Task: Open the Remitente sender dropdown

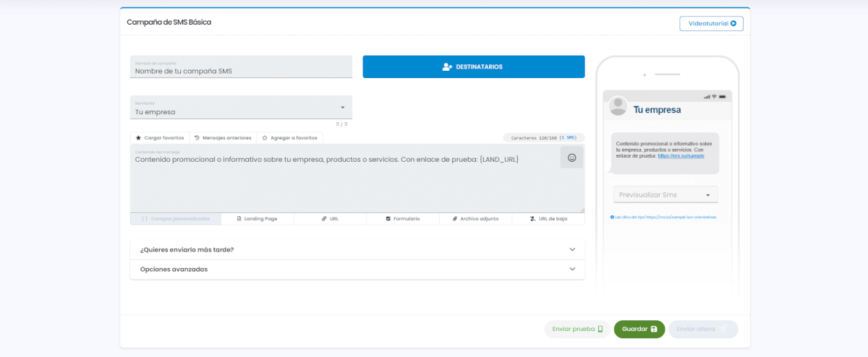Action: [241, 108]
